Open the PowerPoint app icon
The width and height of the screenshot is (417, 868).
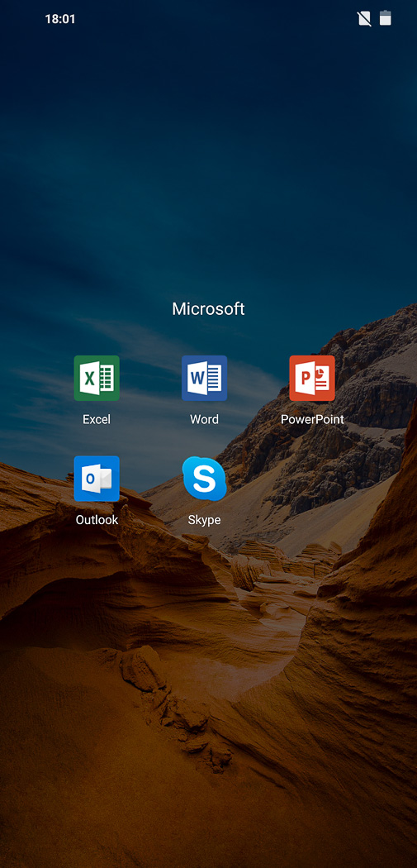(312, 378)
